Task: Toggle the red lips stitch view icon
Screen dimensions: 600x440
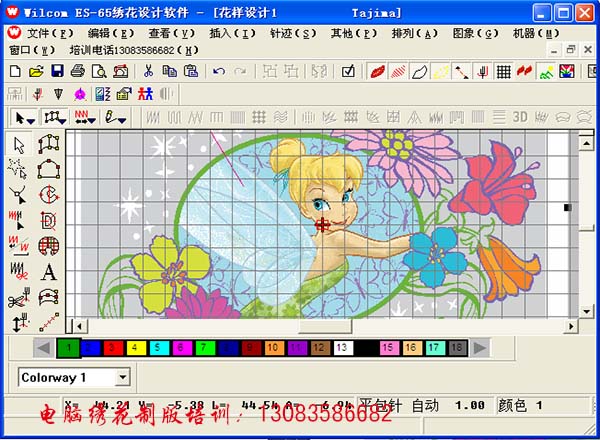Action: [x=378, y=71]
